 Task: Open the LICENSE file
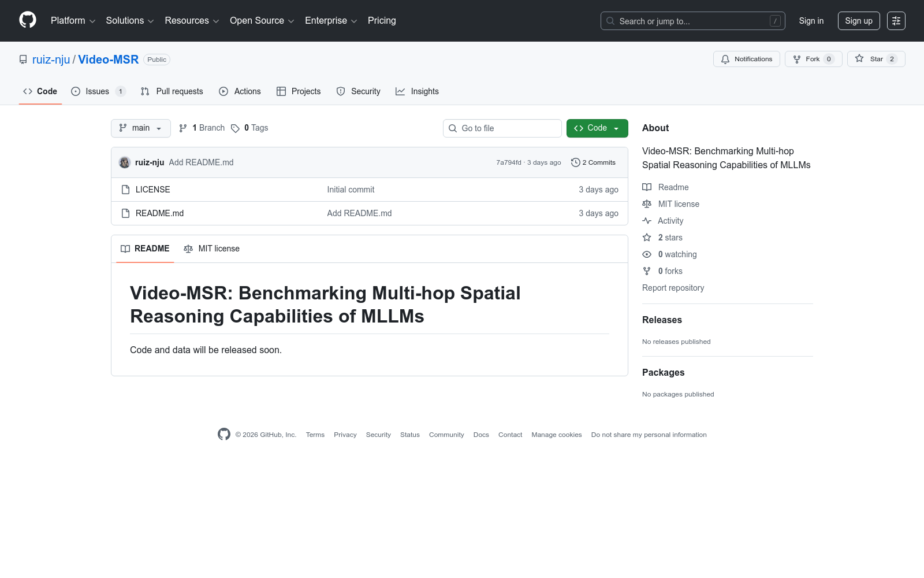pyautogui.click(x=152, y=190)
